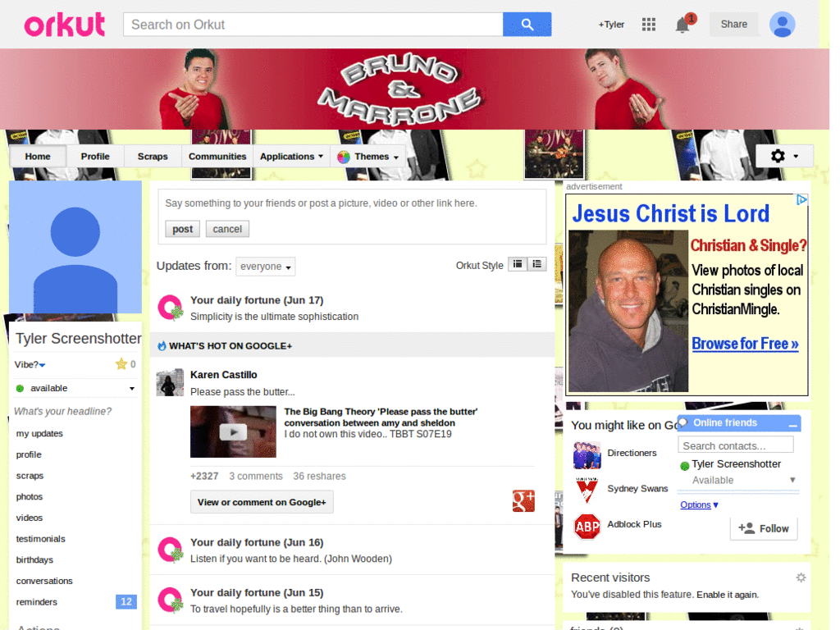Screen dimensions: 840x630
Task: Click Karen Castillo's name
Action: tap(223, 375)
